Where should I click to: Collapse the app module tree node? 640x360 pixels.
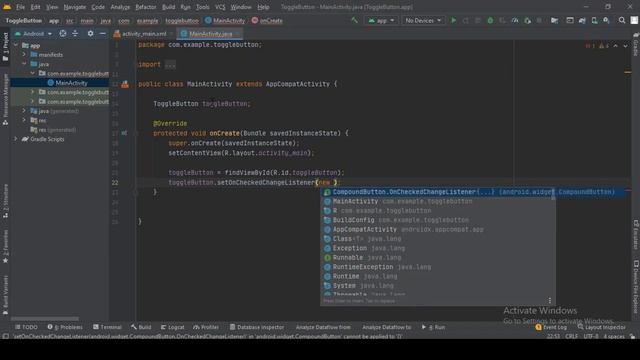click(x=16, y=45)
